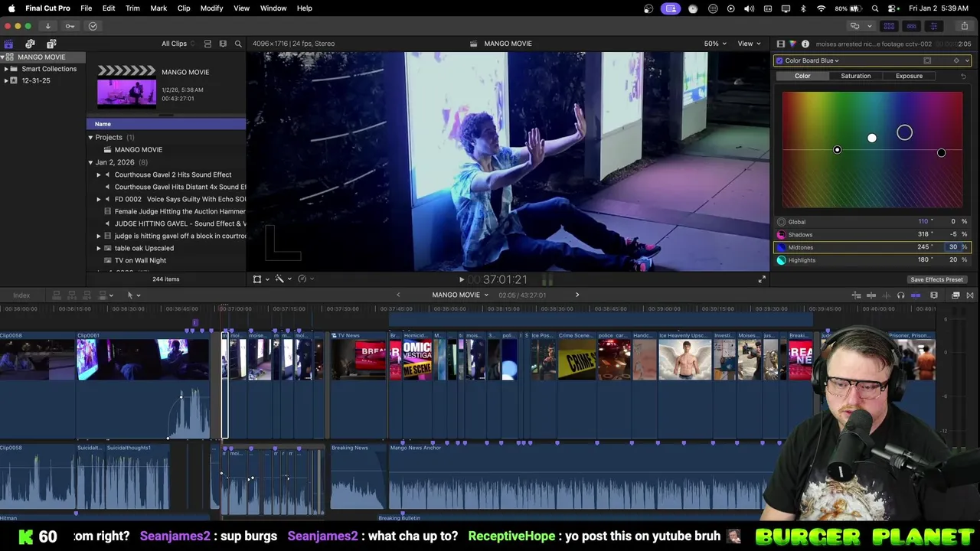
Task: Select the Shadows color puck row
Action: tap(872, 234)
